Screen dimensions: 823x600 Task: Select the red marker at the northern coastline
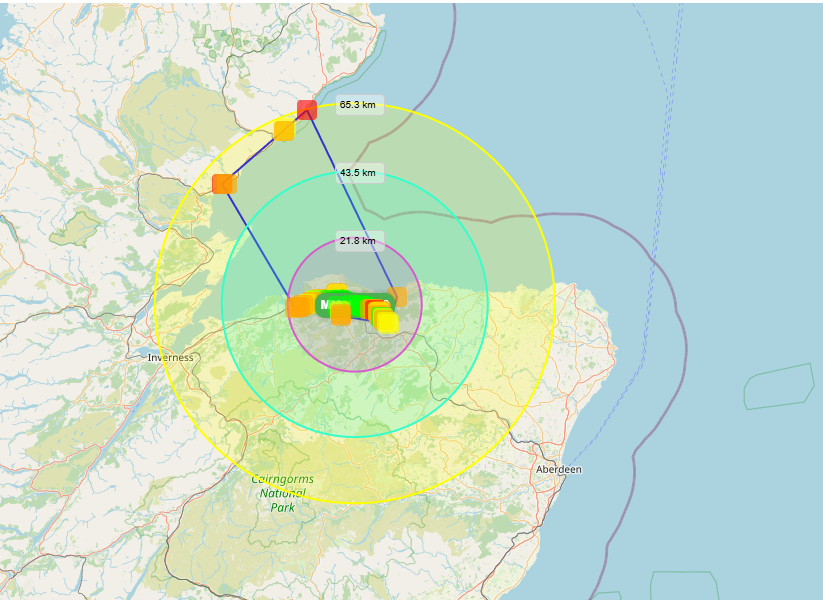(307, 109)
